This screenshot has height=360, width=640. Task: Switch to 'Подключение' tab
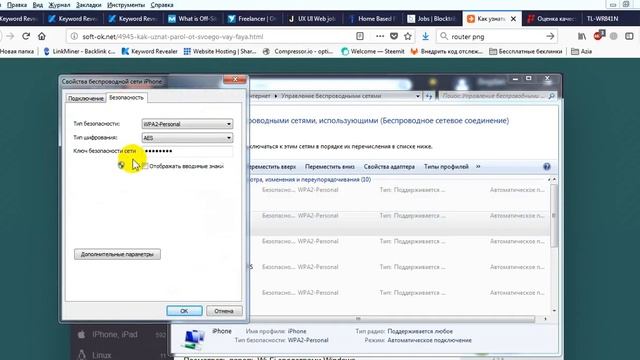(x=86, y=98)
